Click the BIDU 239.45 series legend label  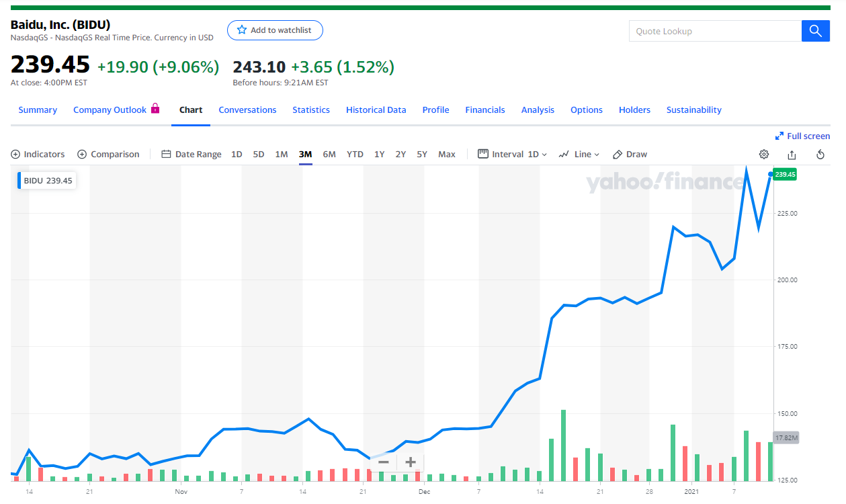[48, 181]
